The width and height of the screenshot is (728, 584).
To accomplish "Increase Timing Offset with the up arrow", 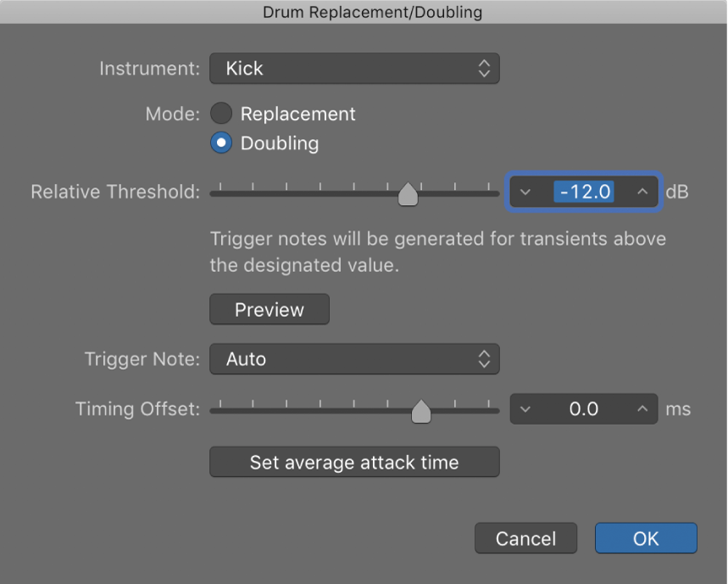I will click(x=641, y=409).
